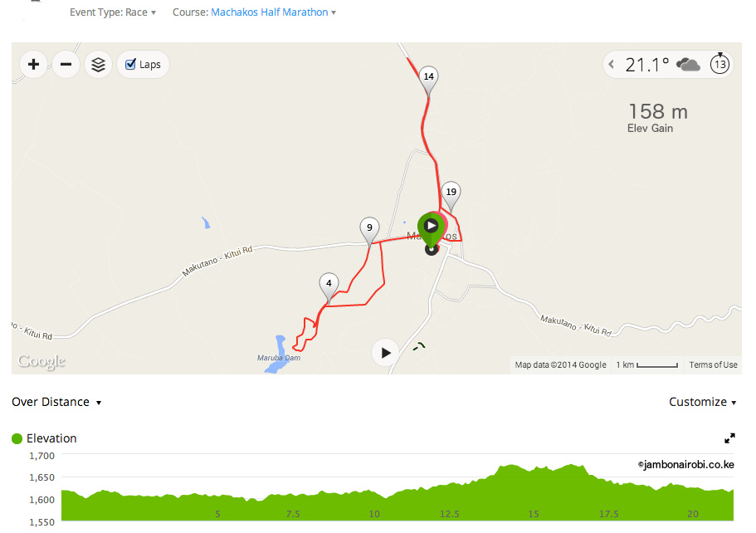Open the Machakos Half Marathon course link
The image size is (756, 533).
tap(270, 12)
